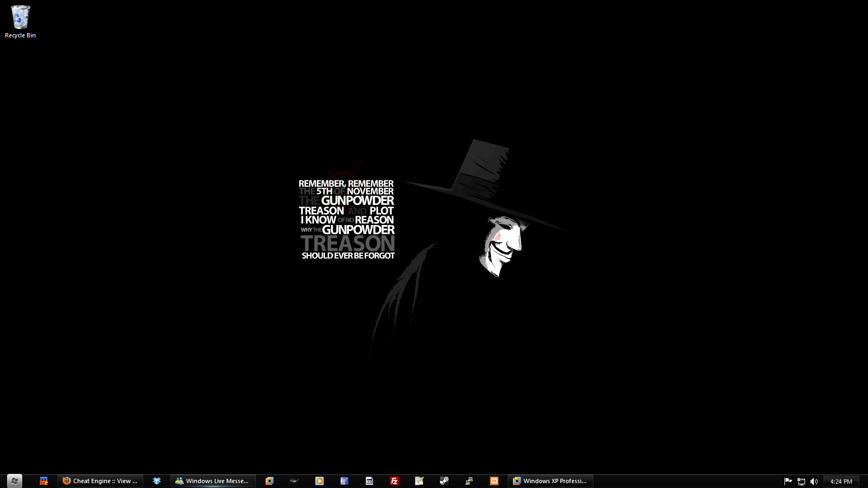The width and height of the screenshot is (868, 488).
Task: Open Windows Media Player from the taskbar
Action: (320, 481)
